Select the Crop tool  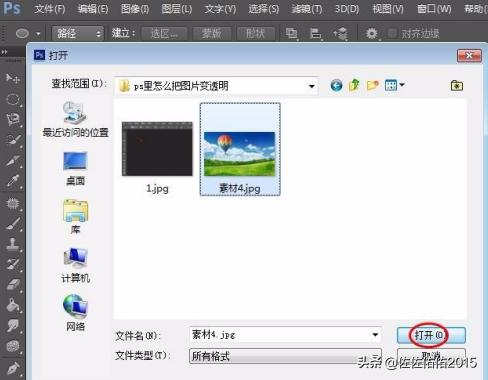[x=13, y=160]
